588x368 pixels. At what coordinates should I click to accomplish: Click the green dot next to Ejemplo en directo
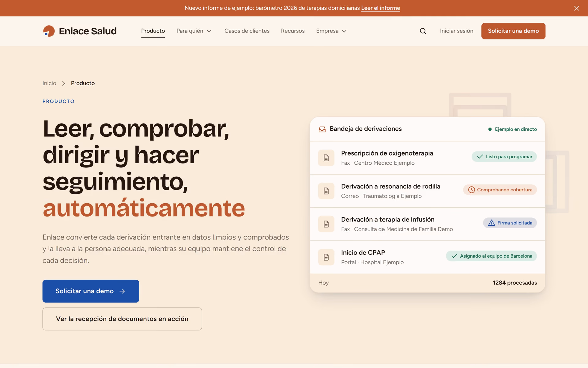pyautogui.click(x=490, y=129)
